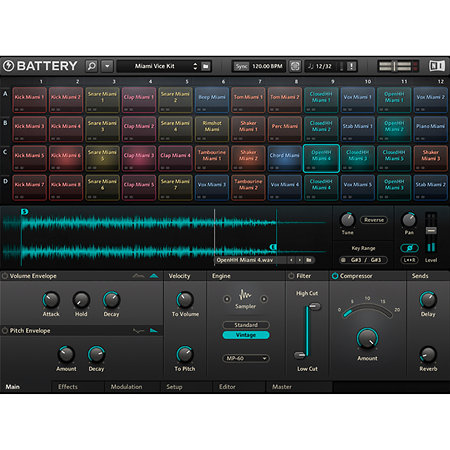Click the Low Cut filter handle
Screen dimensions: 450x450
pyautogui.click(x=299, y=355)
